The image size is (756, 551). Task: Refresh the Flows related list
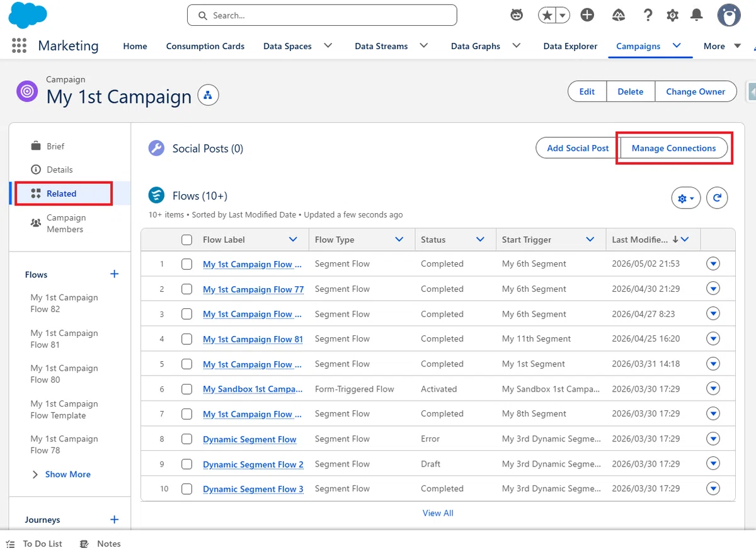717,198
